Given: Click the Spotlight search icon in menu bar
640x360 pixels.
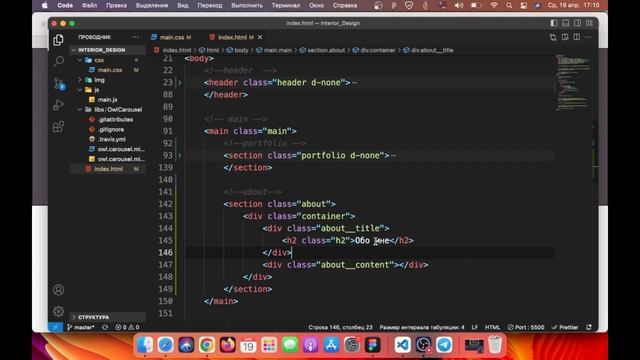Looking at the screenshot, I should 509,6.
